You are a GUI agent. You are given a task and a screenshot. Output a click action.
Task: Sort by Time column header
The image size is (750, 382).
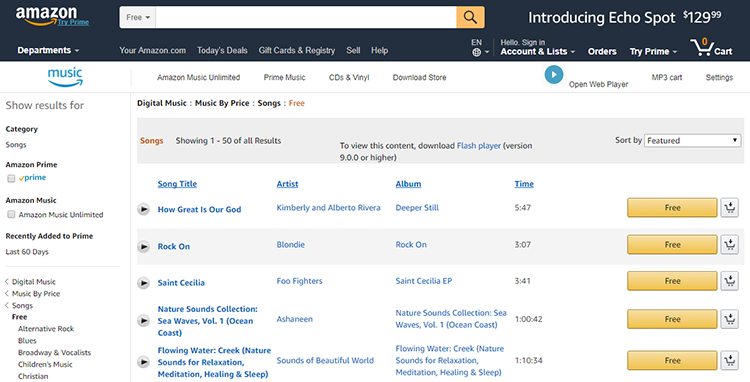(x=524, y=184)
